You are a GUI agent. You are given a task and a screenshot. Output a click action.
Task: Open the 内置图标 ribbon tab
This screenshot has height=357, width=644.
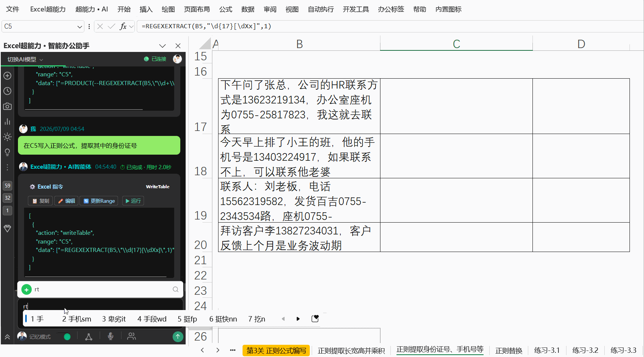click(448, 9)
